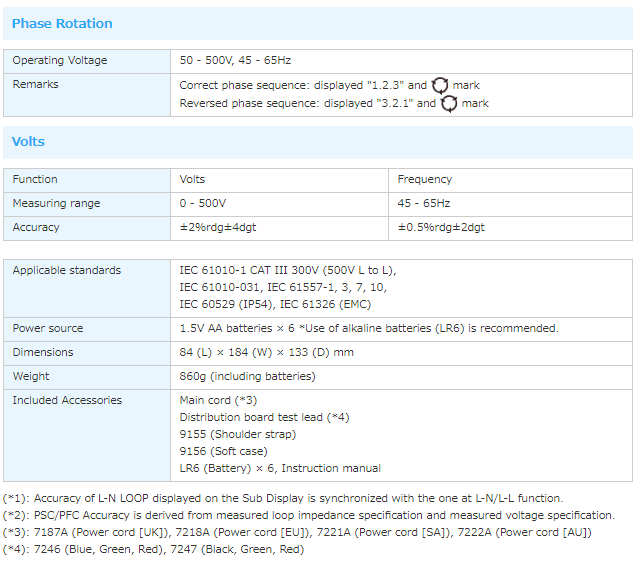Select the Operating Voltage row label
Screen dimensions: 637x567
tap(59, 61)
